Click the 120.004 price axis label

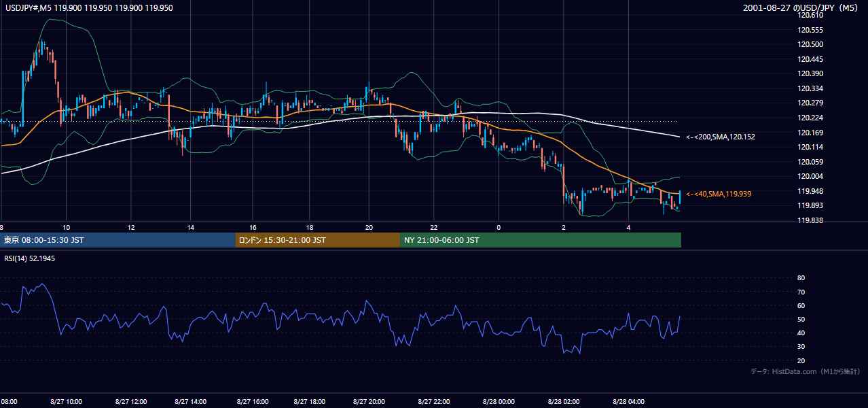pyautogui.click(x=810, y=176)
